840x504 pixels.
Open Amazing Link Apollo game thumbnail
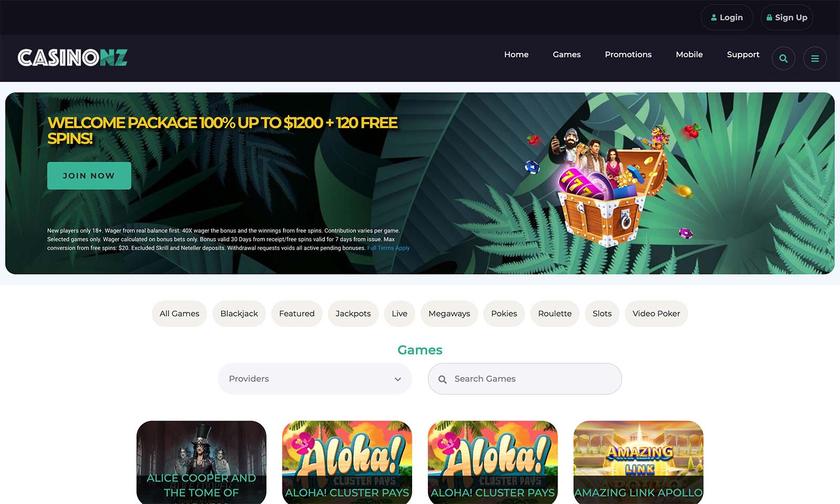pyautogui.click(x=638, y=462)
